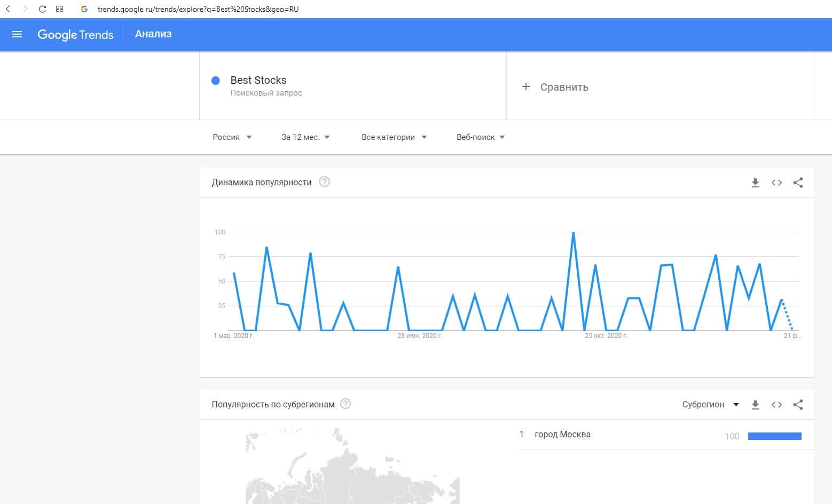
Task: Open the Субрегион dropdown
Action: tap(710, 405)
